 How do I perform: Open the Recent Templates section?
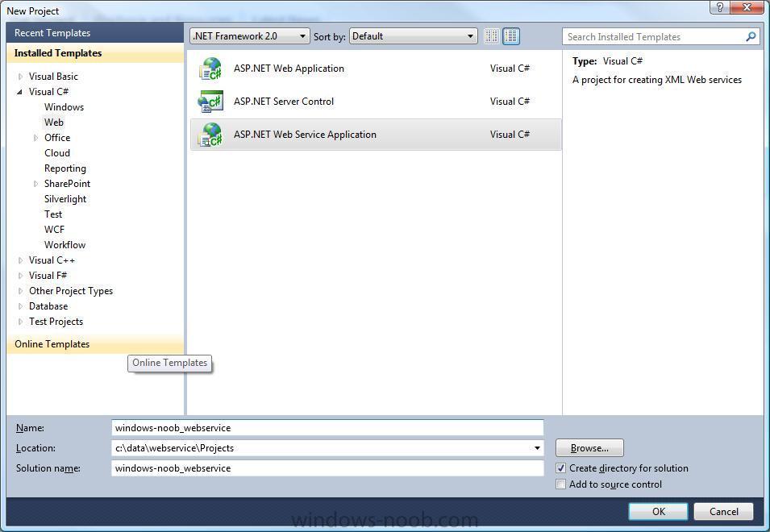pyautogui.click(x=95, y=33)
